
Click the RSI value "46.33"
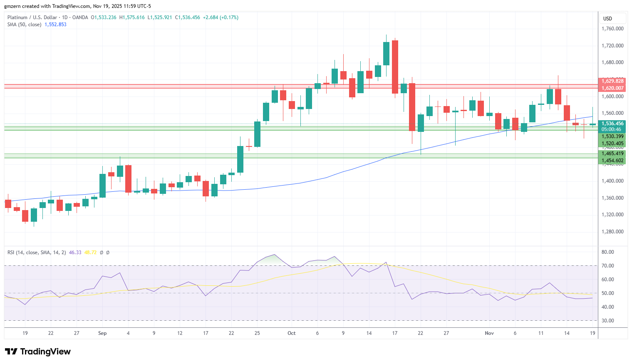(75, 253)
